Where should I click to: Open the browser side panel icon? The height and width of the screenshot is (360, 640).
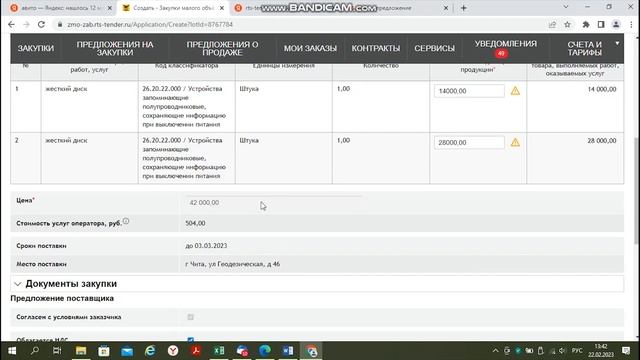[x=601, y=24]
